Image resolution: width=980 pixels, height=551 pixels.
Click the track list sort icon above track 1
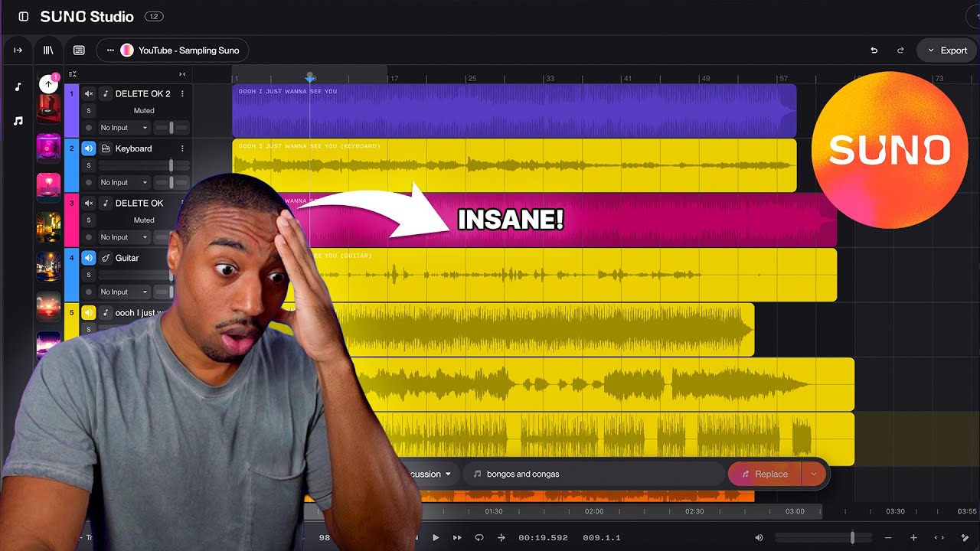coord(72,74)
